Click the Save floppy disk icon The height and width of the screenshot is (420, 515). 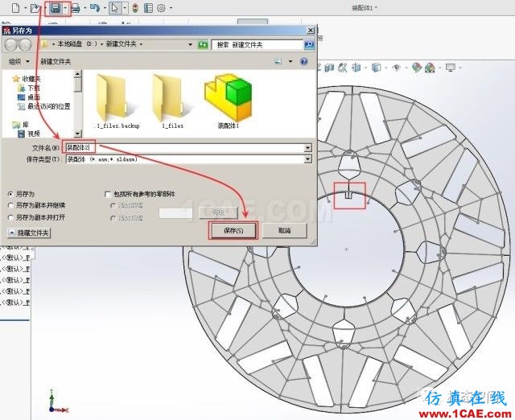click(x=56, y=8)
